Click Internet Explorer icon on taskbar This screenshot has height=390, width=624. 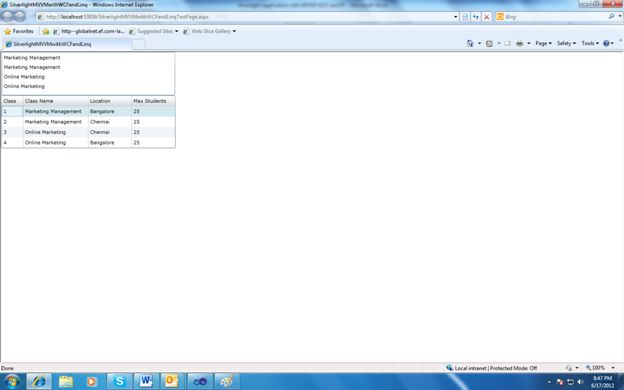pyautogui.click(x=39, y=381)
